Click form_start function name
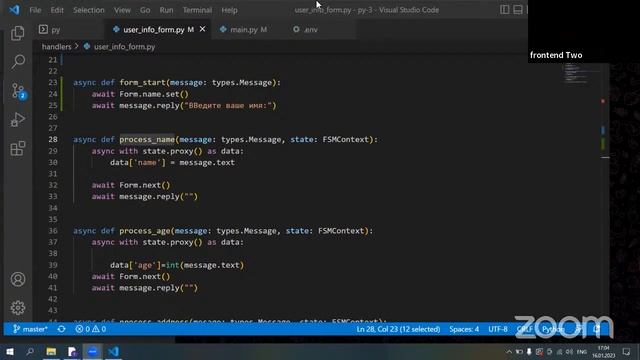The width and height of the screenshot is (640, 360). 142,82
